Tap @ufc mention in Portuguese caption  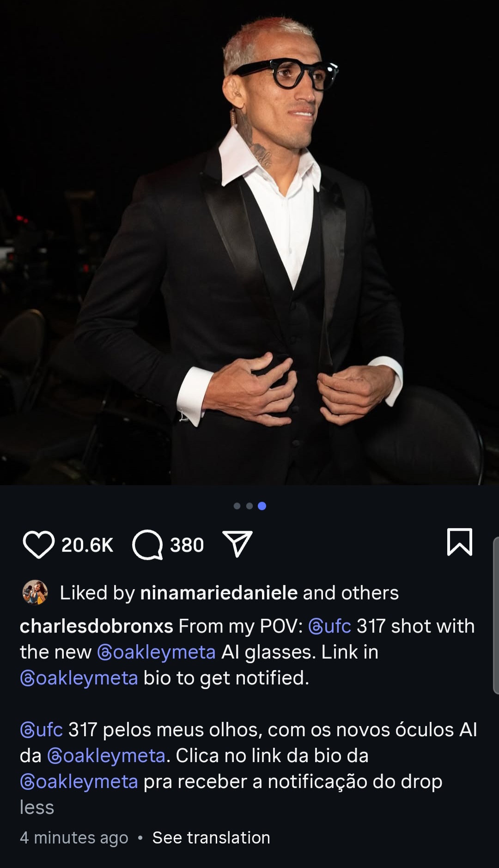tap(41, 730)
